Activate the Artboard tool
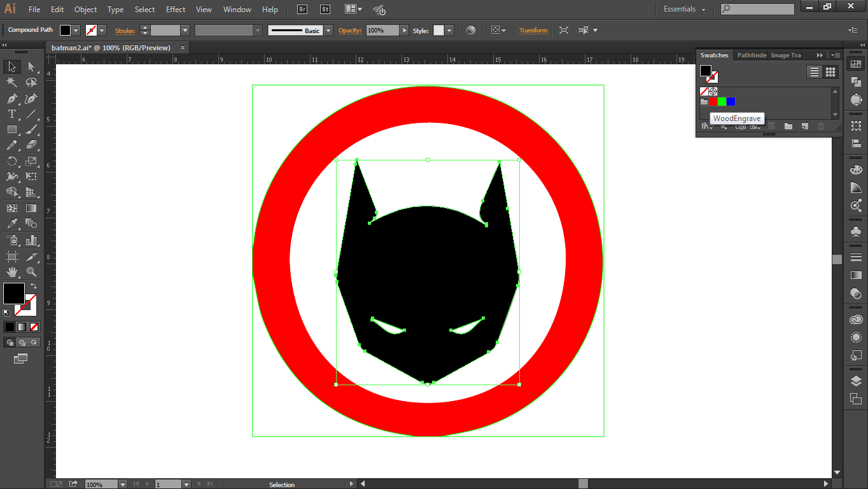 point(12,257)
